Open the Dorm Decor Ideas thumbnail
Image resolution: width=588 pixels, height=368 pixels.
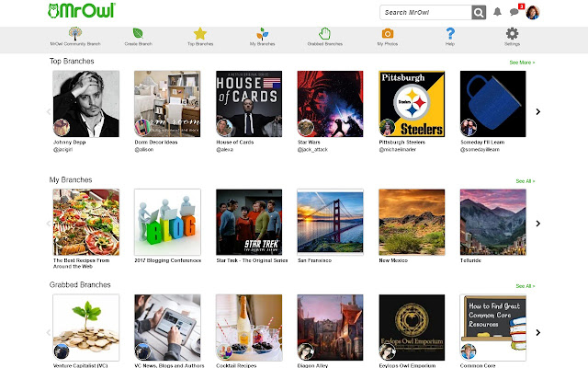pyautogui.click(x=167, y=104)
